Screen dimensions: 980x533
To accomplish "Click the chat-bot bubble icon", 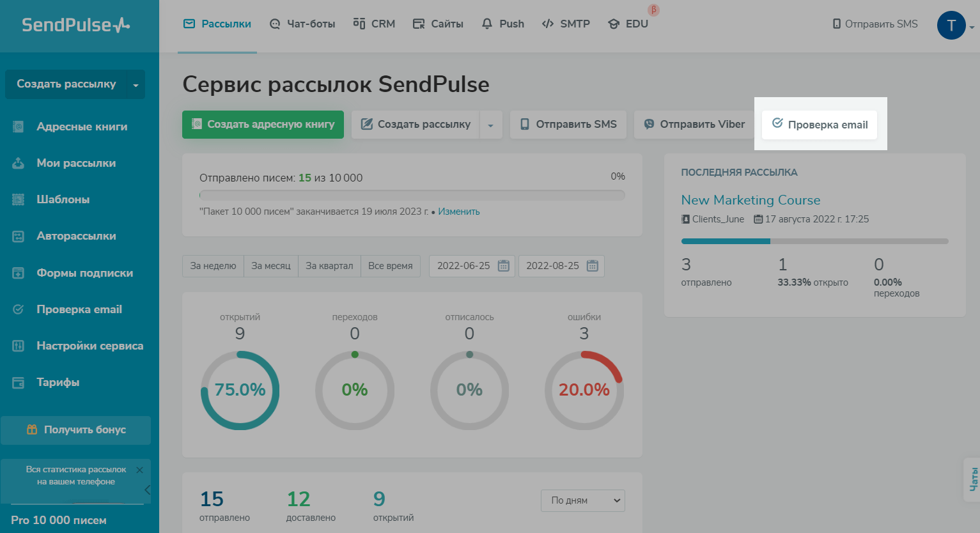I will (275, 24).
